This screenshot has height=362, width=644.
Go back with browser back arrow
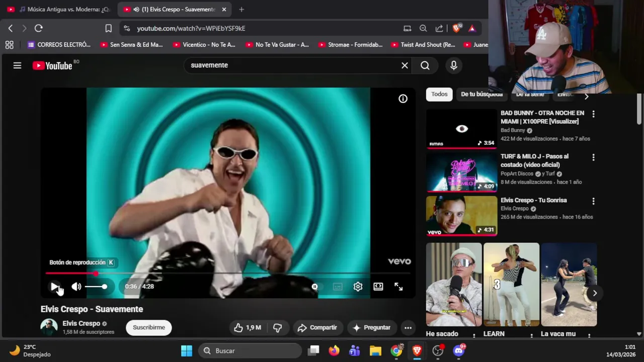(x=10, y=29)
